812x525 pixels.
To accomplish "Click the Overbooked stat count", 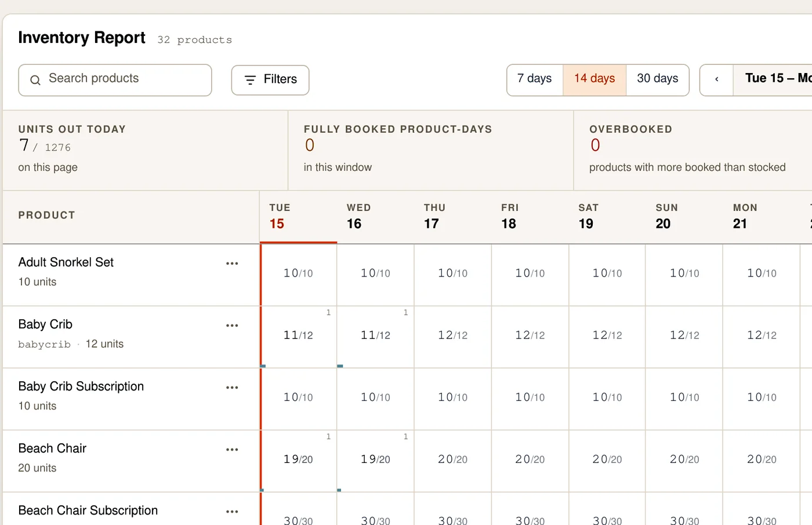I will point(595,145).
